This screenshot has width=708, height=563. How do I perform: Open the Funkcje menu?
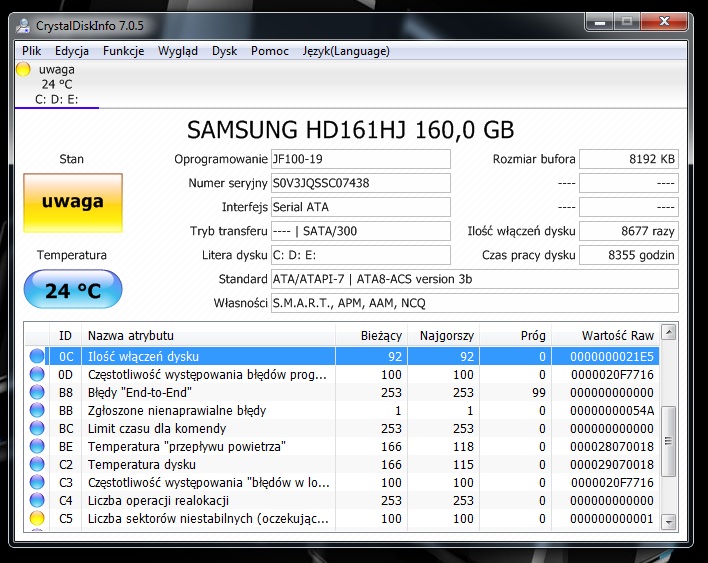[x=123, y=51]
